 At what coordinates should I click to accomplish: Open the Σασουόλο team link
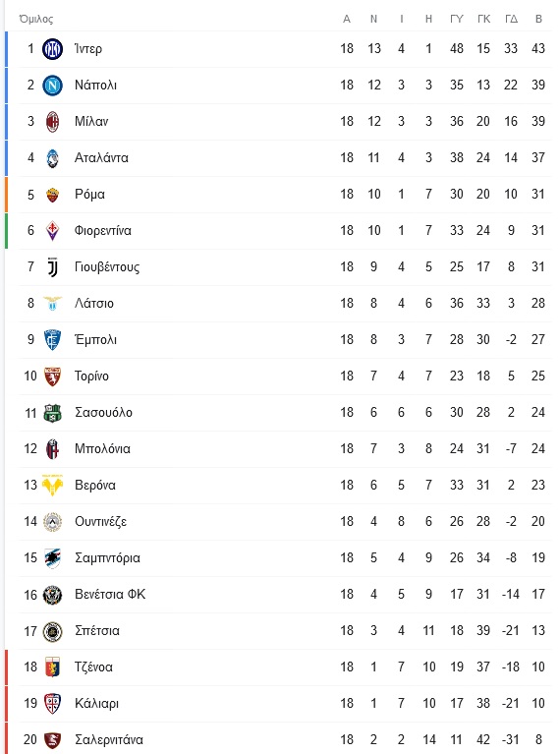tap(103, 413)
